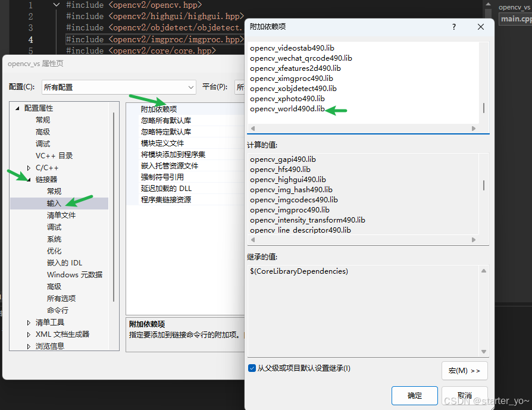Open the 宏(M) >> macro panel
The height and width of the screenshot is (410, 532).
(465, 371)
